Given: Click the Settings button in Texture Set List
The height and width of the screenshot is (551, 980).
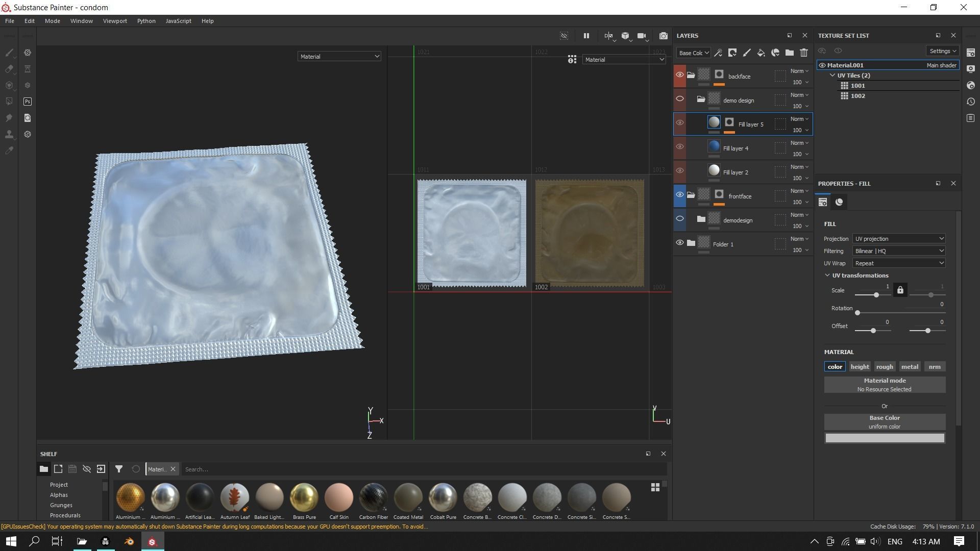Looking at the screenshot, I should [x=942, y=51].
